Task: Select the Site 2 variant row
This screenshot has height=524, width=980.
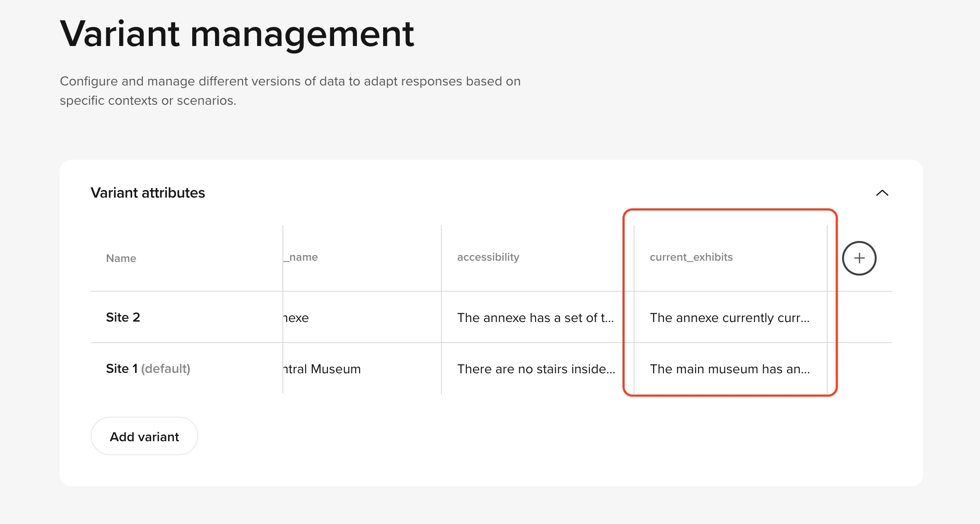Action: [x=123, y=317]
